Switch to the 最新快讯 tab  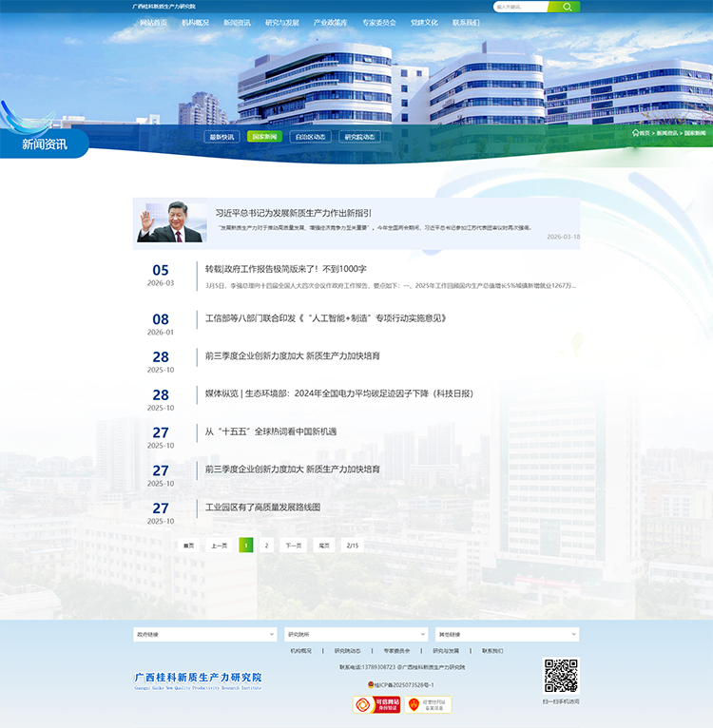coord(222,137)
